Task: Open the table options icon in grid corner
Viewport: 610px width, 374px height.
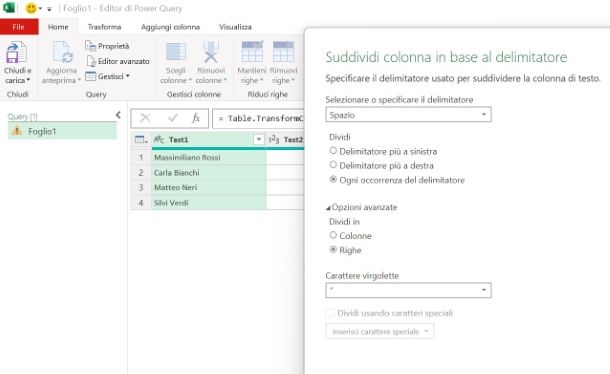Action: tap(141, 139)
